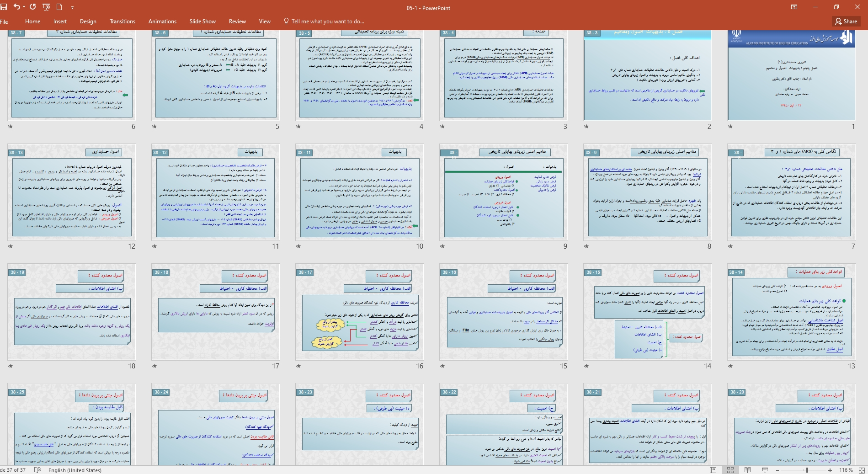Click the zoom slider handle
868x474 pixels.
click(807, 470)
